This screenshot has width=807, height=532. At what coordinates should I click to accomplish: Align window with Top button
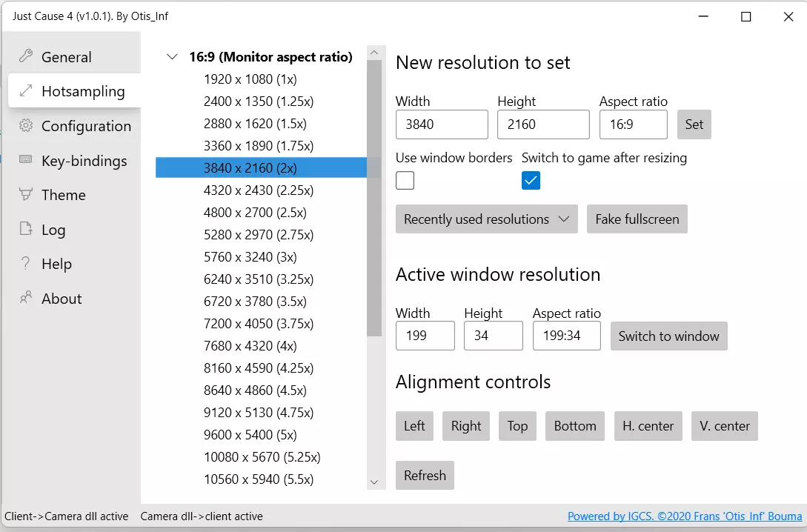tap(517, 426)
